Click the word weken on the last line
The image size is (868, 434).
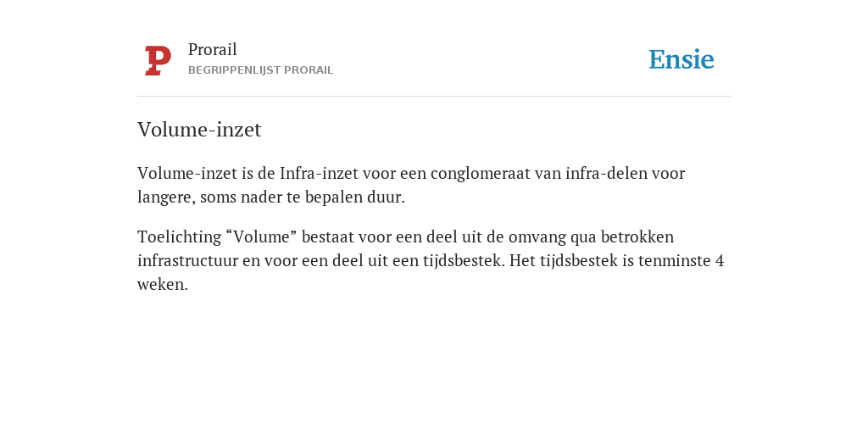163,284
